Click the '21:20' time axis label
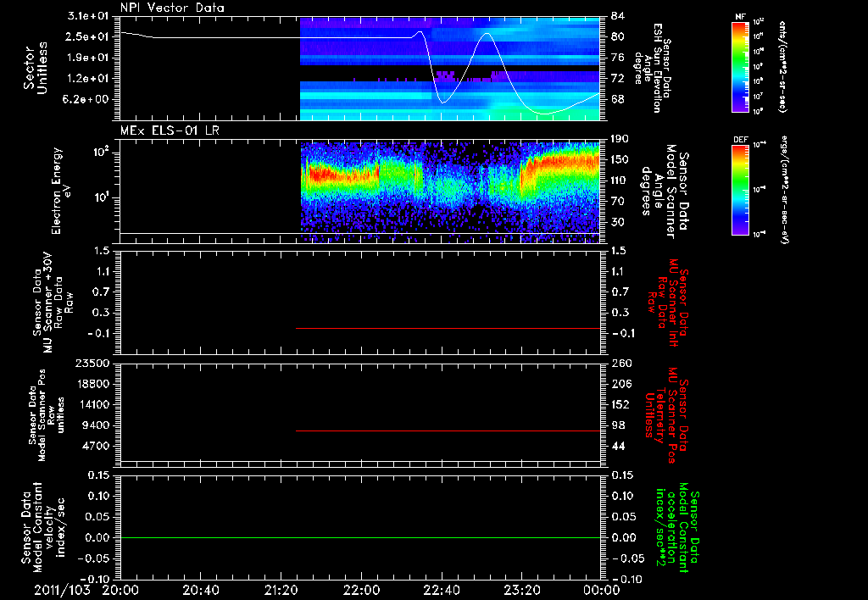This screenshot has height=600, width=868. click(x=281, y=590)
